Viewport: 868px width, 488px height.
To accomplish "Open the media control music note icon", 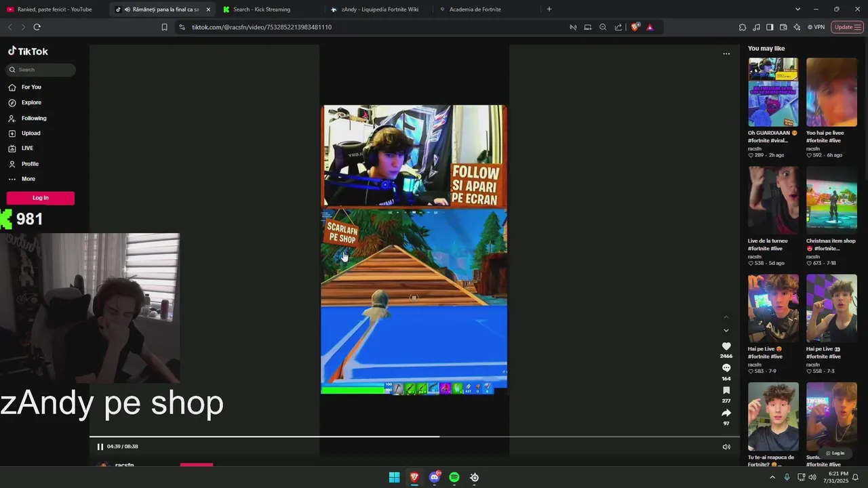I will pyautogui.click(x=756, y=27).
